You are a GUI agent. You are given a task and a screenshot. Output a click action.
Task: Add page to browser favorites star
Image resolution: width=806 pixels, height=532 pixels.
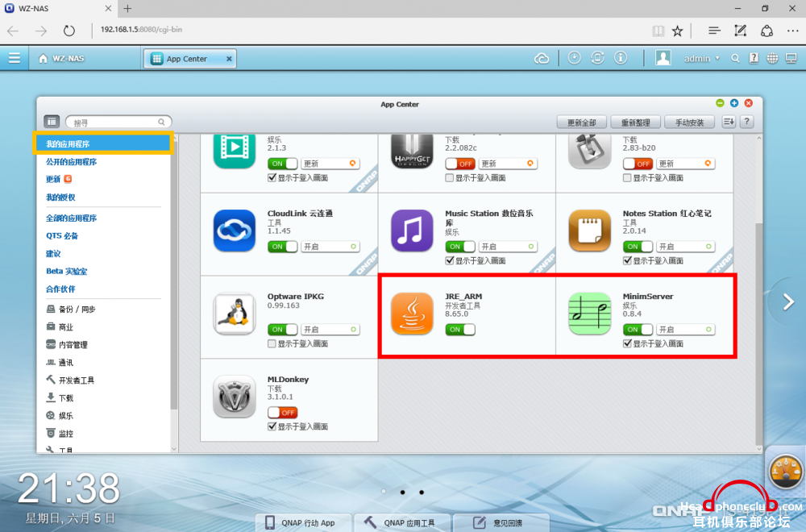(678, 31)
